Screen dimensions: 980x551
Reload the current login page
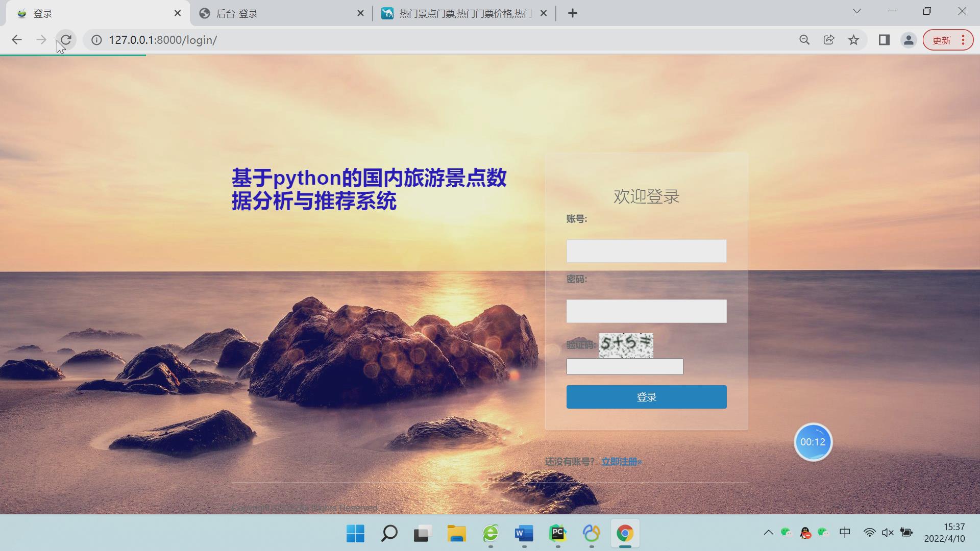66,40
